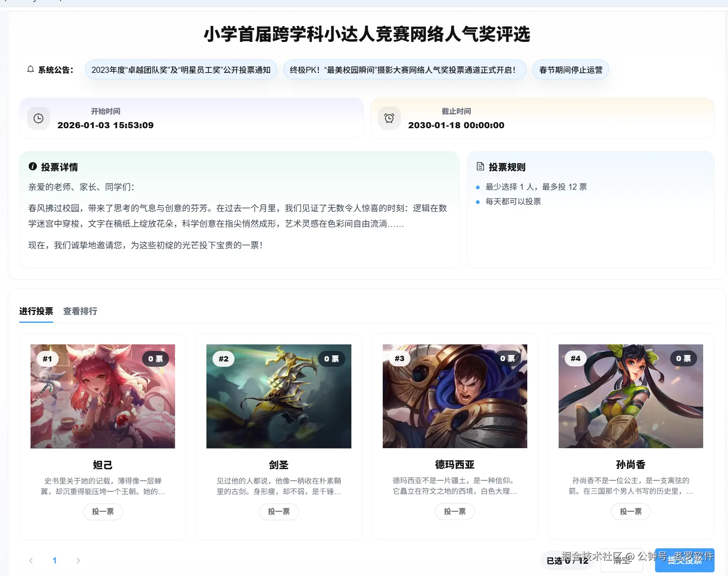Open the 孙尚香 candidate image
This screenshot has height=576, width=728.
coord(631,396)
